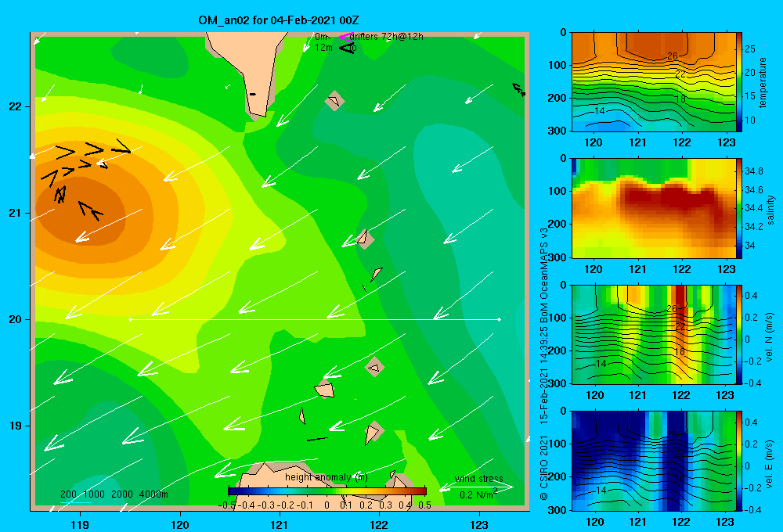This screenshot has width=783, height=532.
Task: Click the '-0.5' end of height anomaly scale
Action: [x=226, y=505]
